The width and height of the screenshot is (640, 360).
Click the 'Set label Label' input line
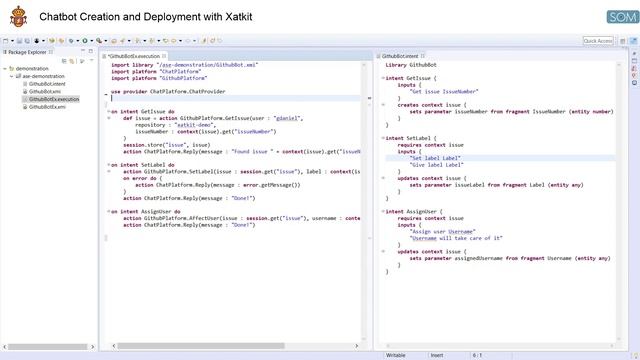click(435, 158)
